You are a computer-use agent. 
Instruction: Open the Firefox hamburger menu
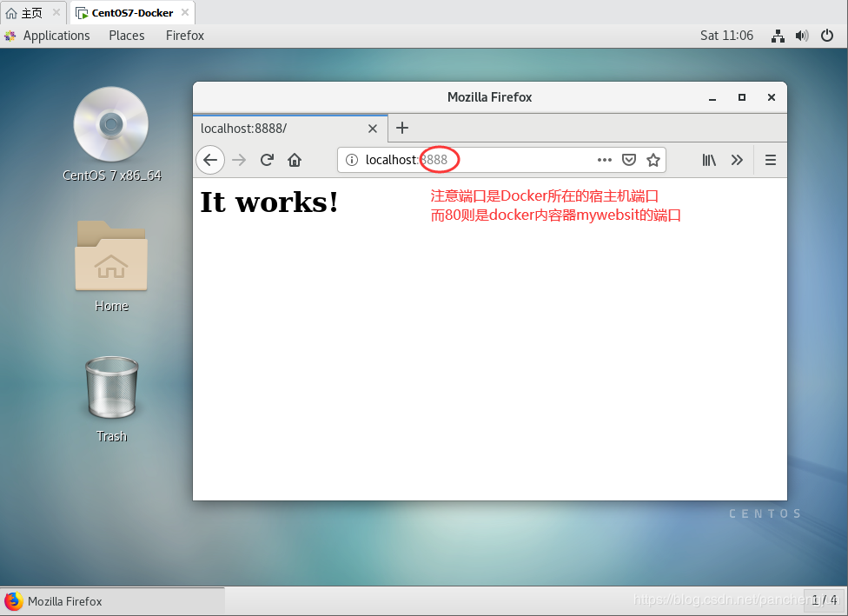pyautogui.click(x=771, y=160)
